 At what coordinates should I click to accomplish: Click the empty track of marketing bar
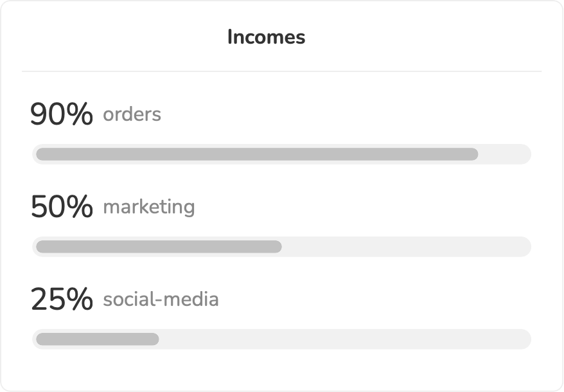pyautogui.click(x=406, y=247)
